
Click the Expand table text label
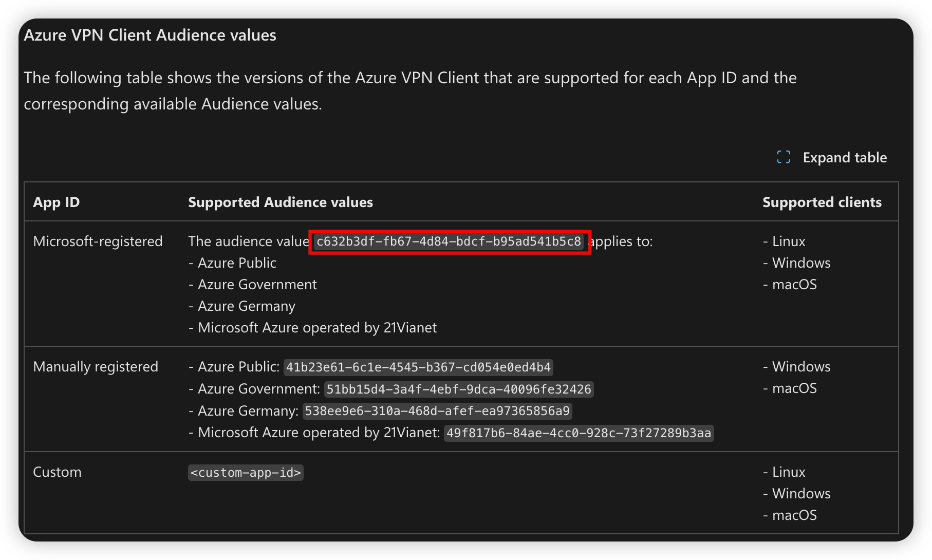point(845,157)
